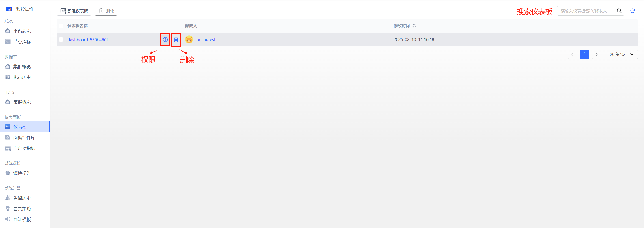Viewport: 644px width, 228px height.
Task: Click the 仪表板名称 column header
Action: [x=77, y=26]
